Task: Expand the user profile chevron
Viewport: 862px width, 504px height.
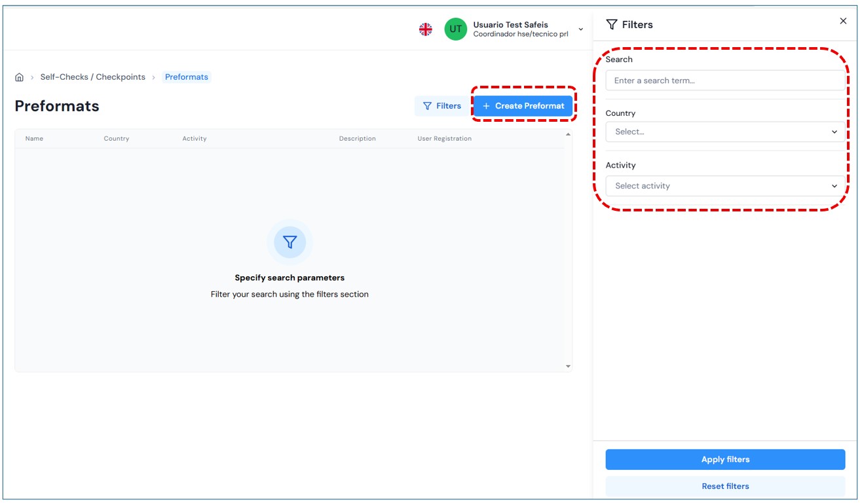Action: click(580, 29)
